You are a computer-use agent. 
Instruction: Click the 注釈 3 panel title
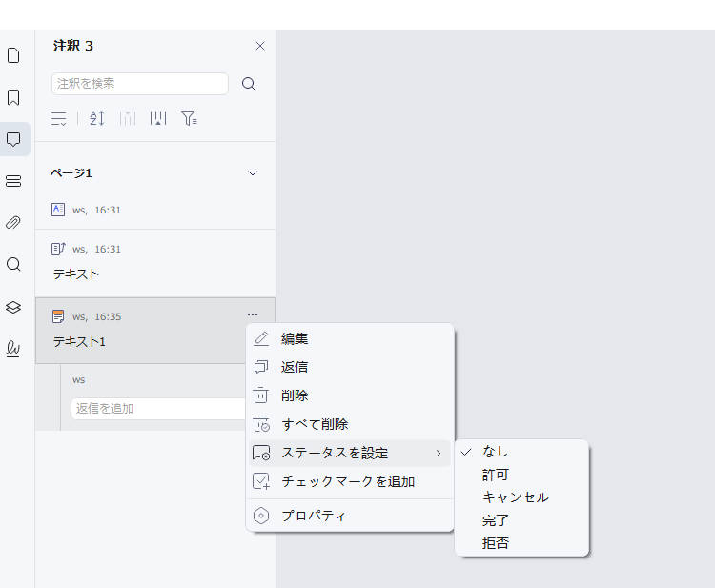click(73, 46)
